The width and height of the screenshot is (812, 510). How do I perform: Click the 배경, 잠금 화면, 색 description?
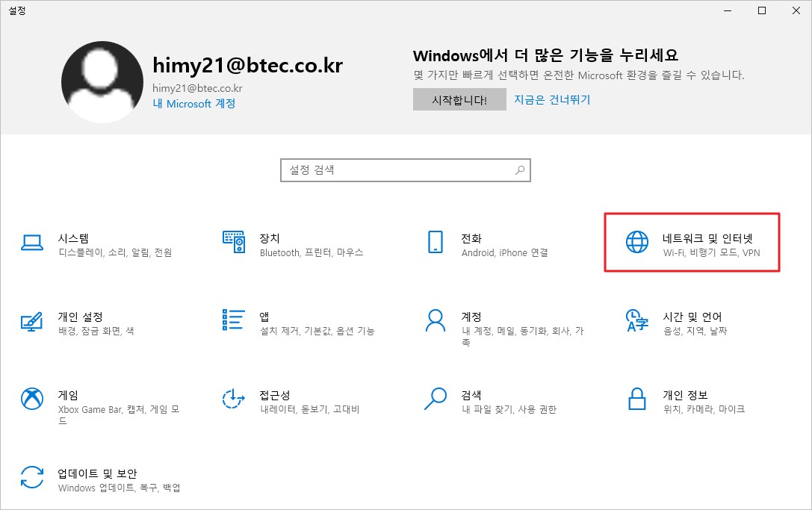pyautogui.click(x=96, y=331)
